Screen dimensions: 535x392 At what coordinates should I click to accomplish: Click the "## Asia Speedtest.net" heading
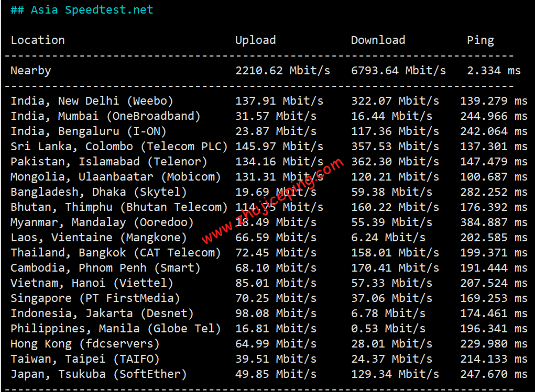click(82, 10)
